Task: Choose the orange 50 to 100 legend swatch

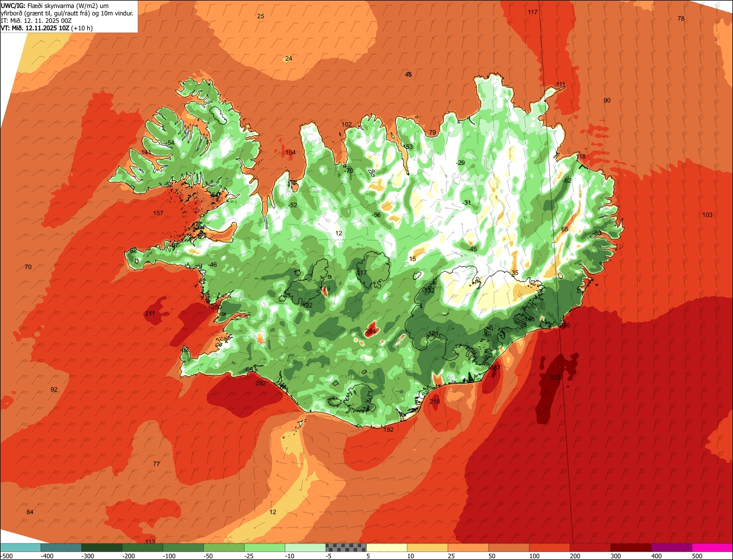Action: click(508, 547)
